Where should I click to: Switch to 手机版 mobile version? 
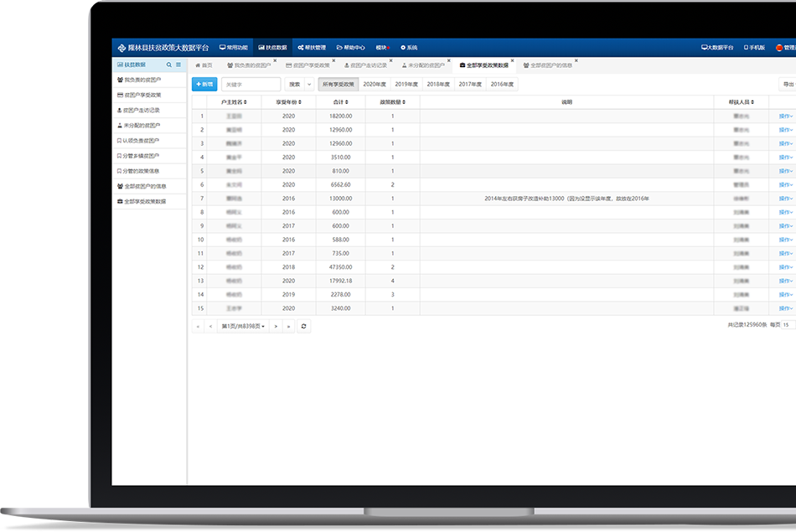(x=754, y=48)
